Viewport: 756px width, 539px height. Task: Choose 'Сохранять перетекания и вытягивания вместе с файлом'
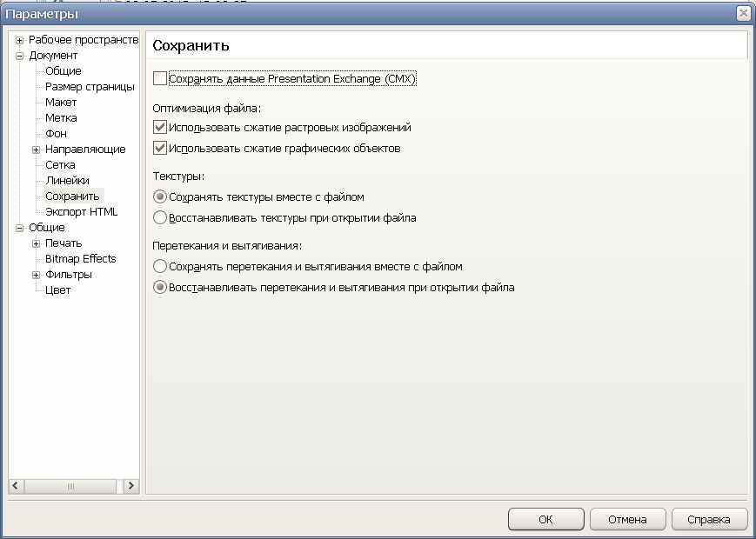160,267
